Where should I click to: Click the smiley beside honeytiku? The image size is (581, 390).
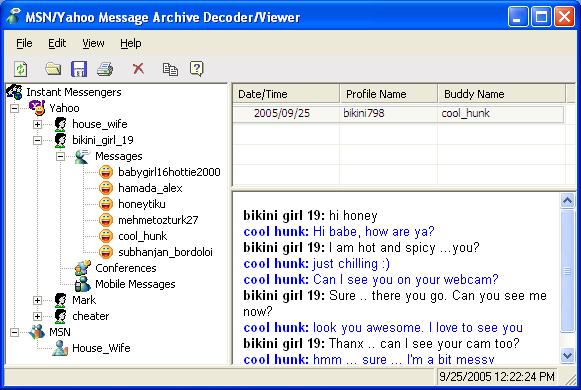click(x=106, y=204)
